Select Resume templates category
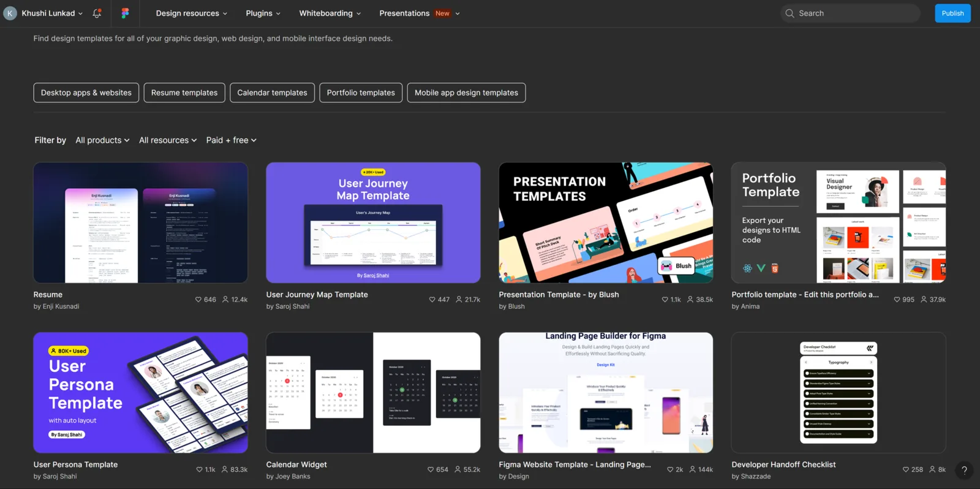 pyautogui.click(x=184, y=93)
